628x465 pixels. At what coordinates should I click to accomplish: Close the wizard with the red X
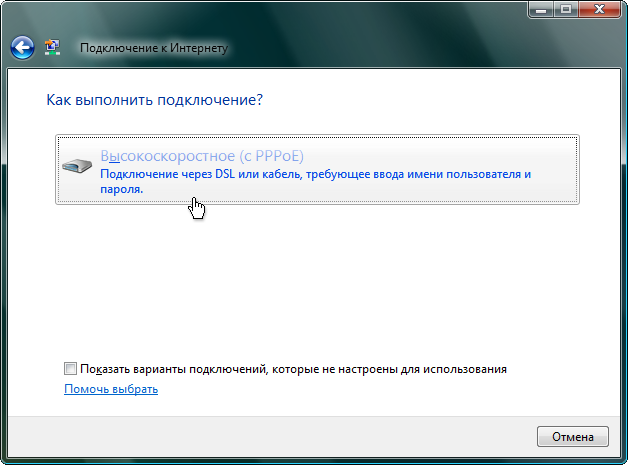[x=599, y=10]
